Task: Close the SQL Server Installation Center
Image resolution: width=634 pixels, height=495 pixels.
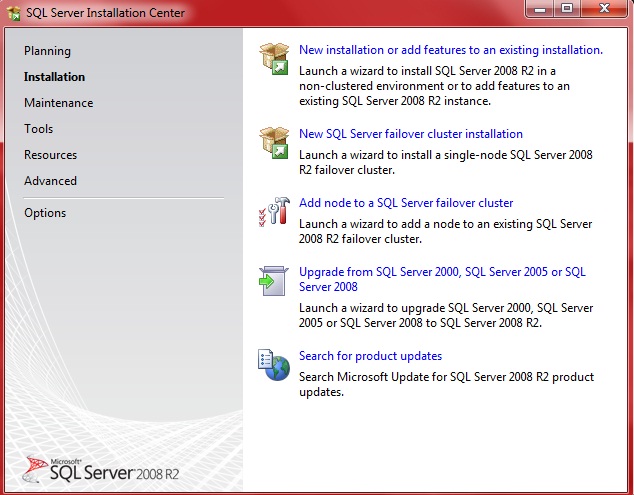Action: coord(604,9)
